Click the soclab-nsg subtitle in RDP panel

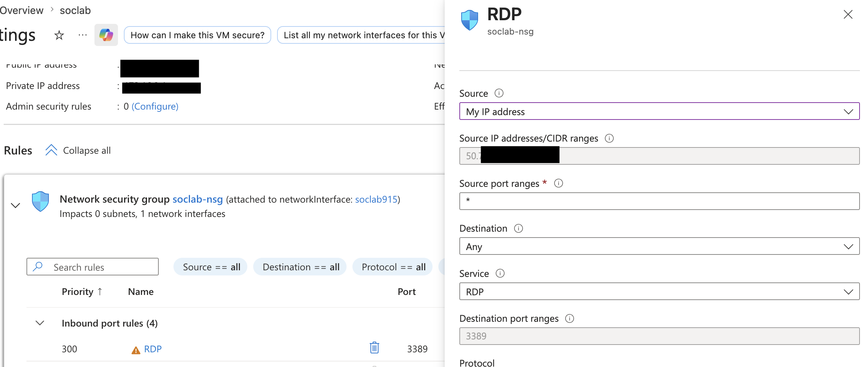[x=510, y=32]
